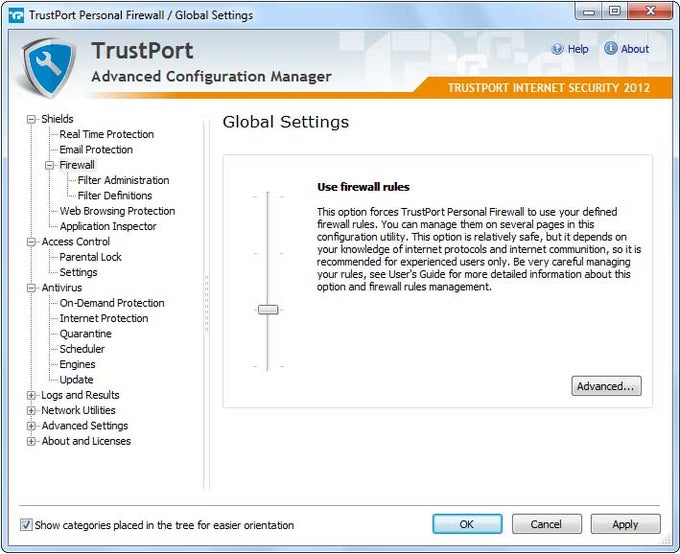Select Parental Lock item
Image resolution: width=680 pixels, height=554 pixels.
pyautogui.click(x=90, y=257)
